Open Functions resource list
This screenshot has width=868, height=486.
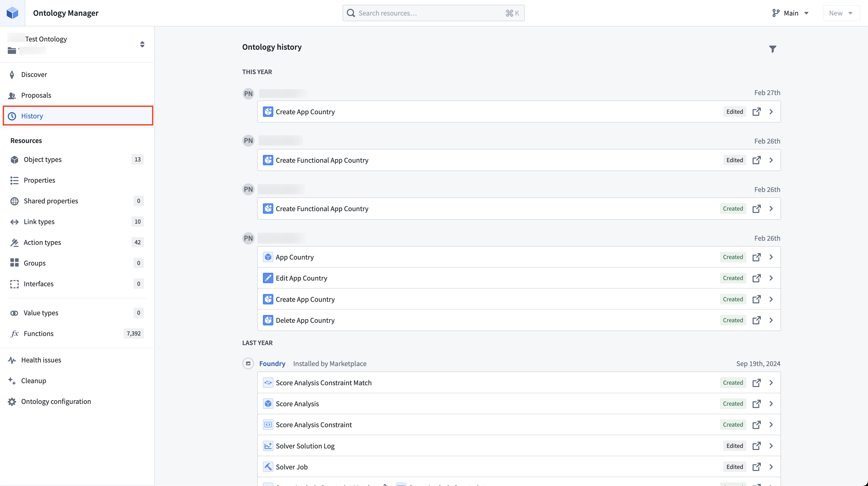(x=77, y=333)
